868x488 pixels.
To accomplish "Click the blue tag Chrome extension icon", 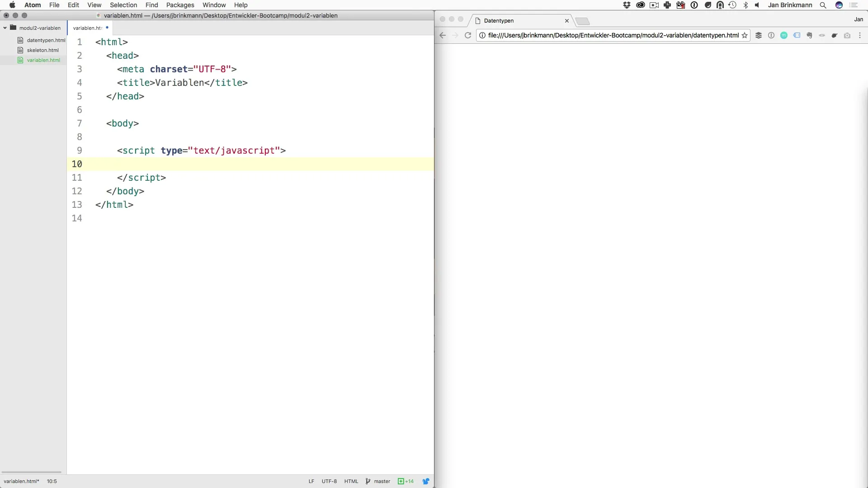I will (797, 35).
